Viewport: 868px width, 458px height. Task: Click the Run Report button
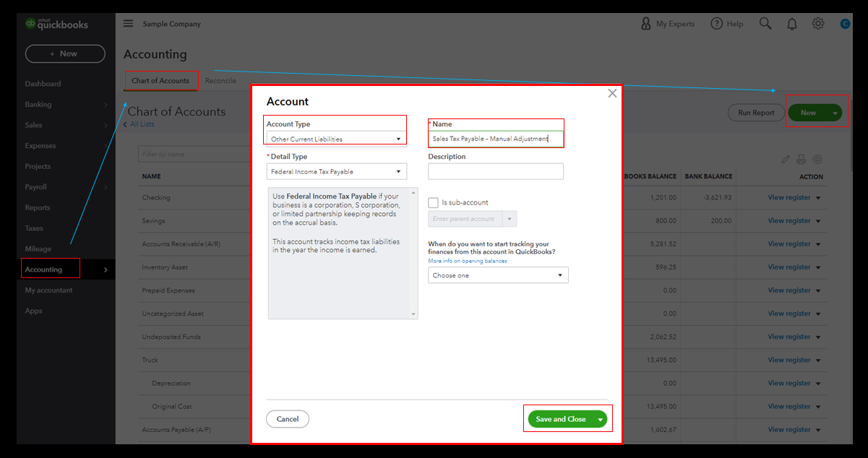pos(756,113)
